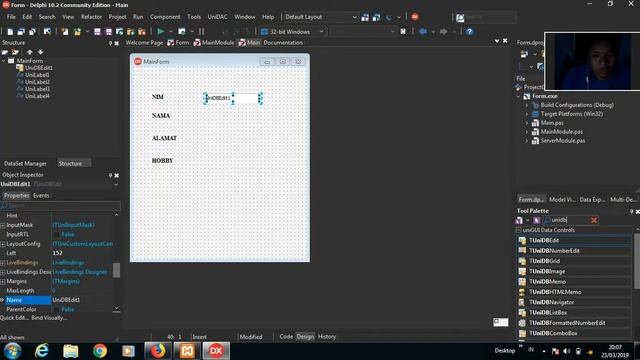Image resolution: width=640 pixels, height=360 pixels.
Task: Click the Run green play button
Action: [161, 31]
